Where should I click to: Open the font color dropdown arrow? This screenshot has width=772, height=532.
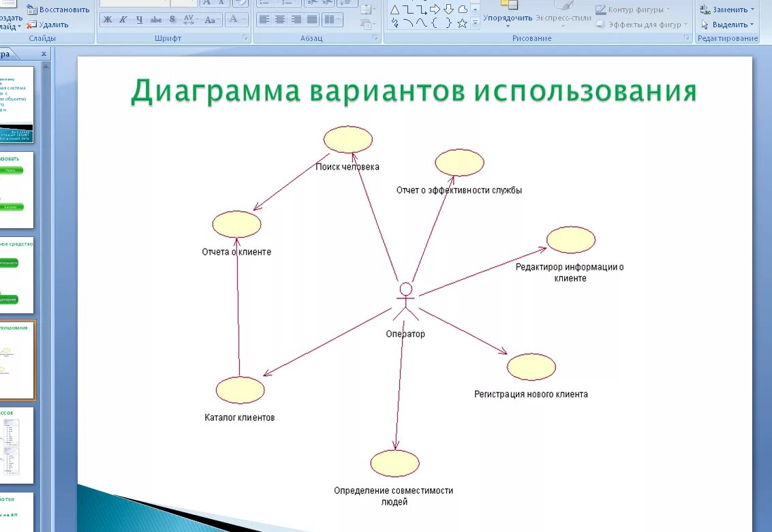coord(244,20)
